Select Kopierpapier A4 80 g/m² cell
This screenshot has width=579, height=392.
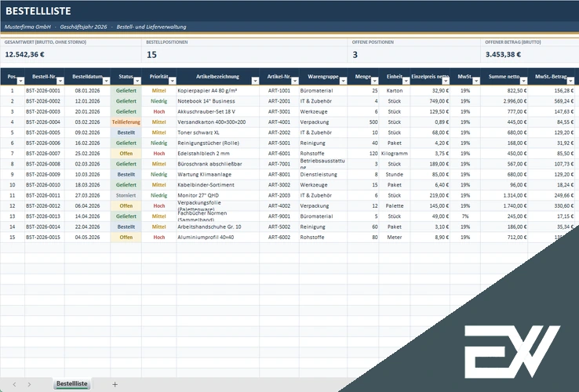tap(218, 90)
